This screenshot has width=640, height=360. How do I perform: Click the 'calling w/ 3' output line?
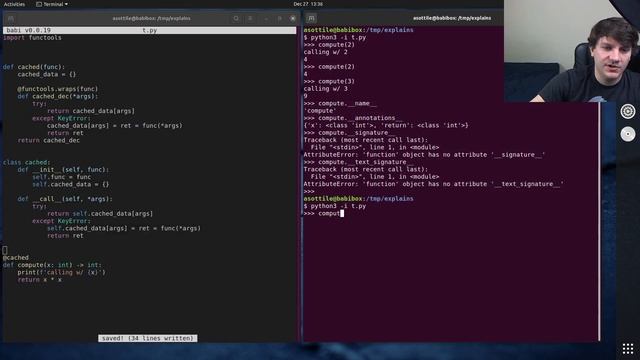325,89
